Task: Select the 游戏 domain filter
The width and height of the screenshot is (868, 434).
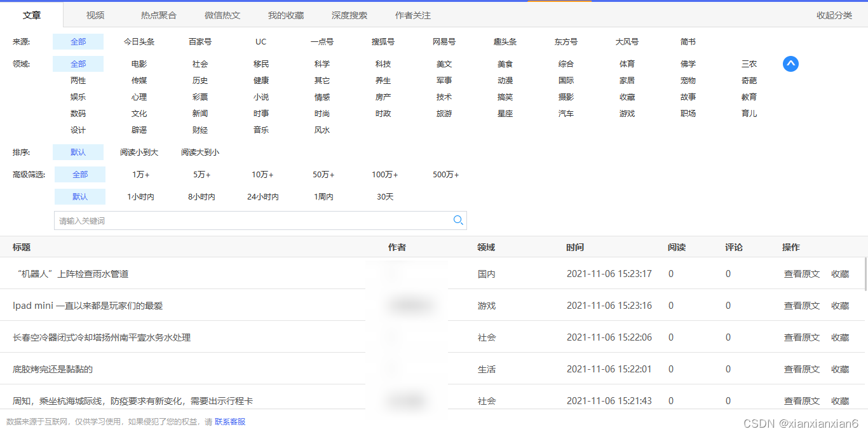Action: (627, 114)
